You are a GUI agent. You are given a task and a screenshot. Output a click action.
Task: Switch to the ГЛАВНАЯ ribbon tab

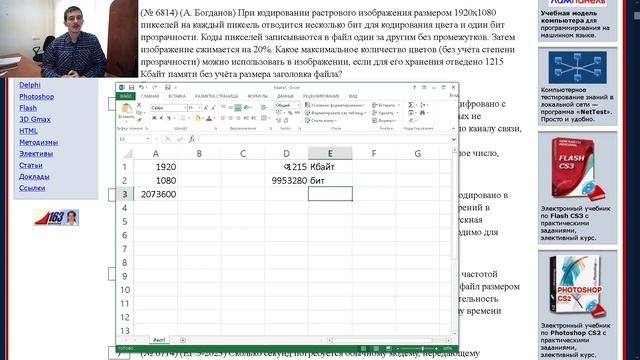[150, 96]
